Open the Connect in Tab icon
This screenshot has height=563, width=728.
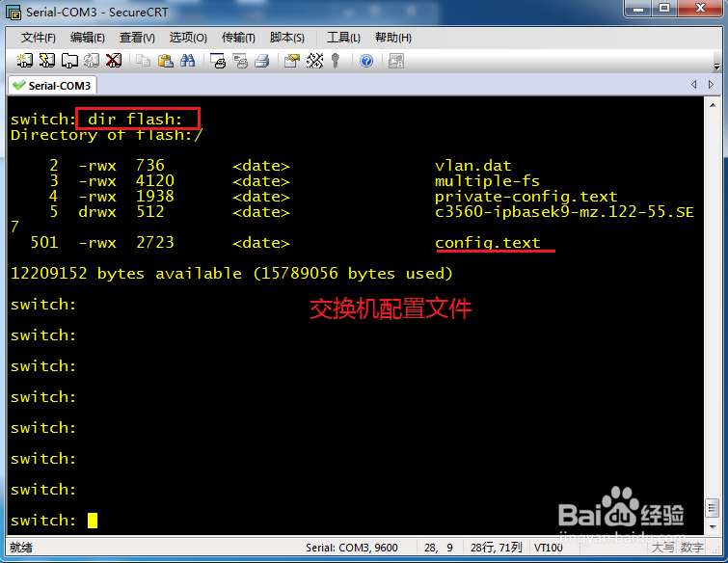pyautogui.click(x=69, y=61)
